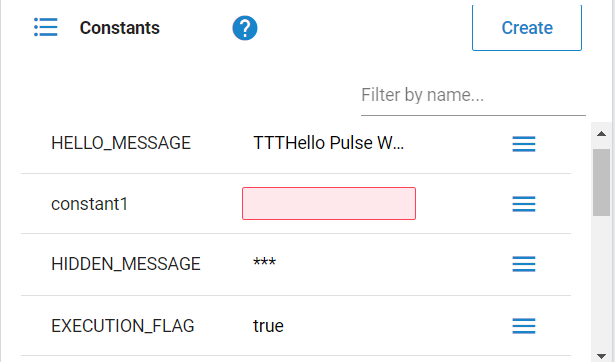
Task: Open the HELLO_MESSAGE row hamburger menu
Action: [x=524, y=144]
